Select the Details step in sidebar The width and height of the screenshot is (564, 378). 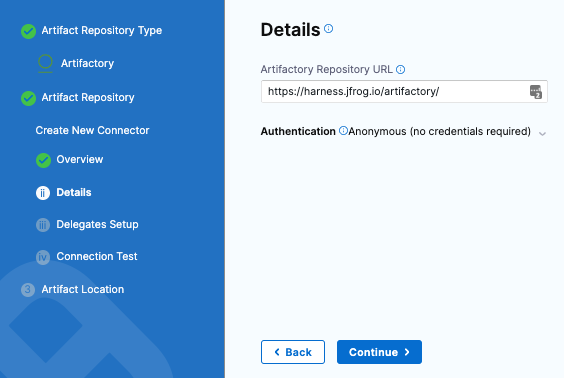point(74,192)
